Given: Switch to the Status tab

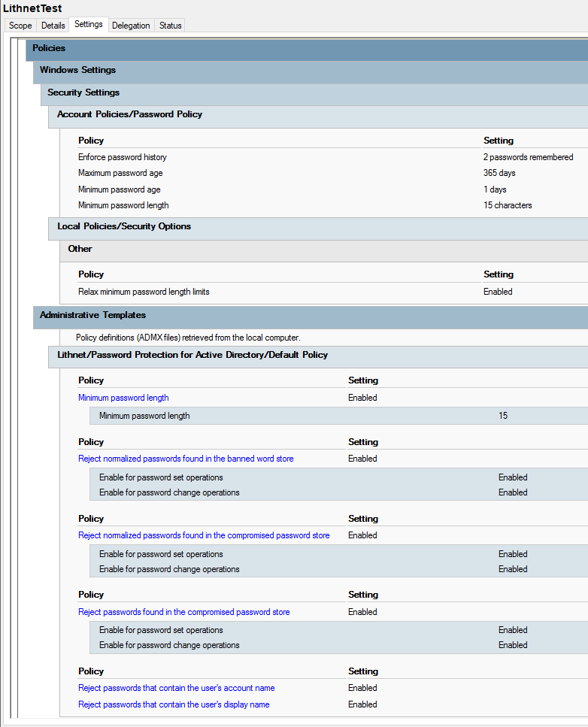Looking at the screenshot, I should (170, 26).
